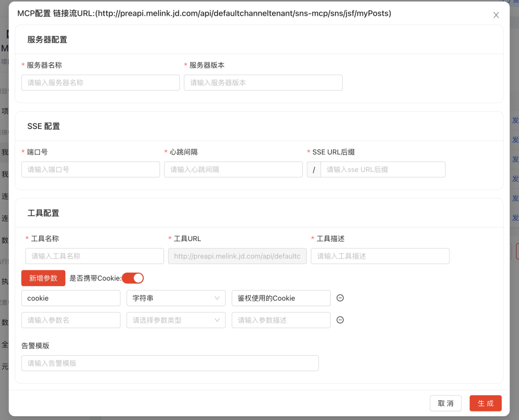
Task: Click the 心跳间隔 input box
Action: (x=233, y=169)
